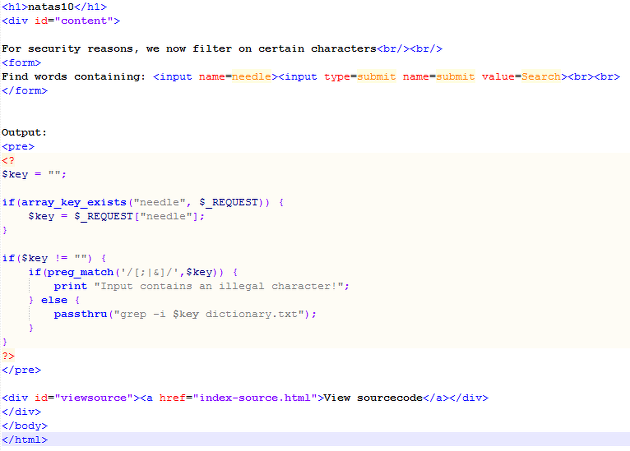The height and width of the screenshot is (451, 630).
Task: Click the needle attribute value in input tag
Action: [252, 76]
